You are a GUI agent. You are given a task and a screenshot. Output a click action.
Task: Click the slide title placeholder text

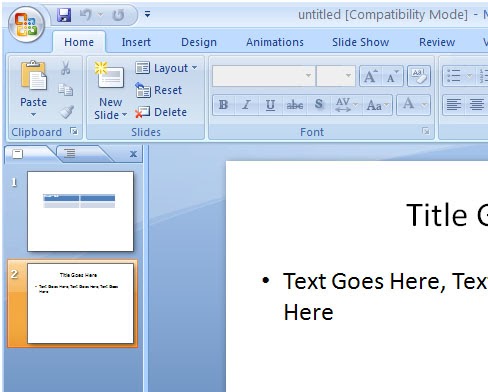pyautogui.click(x=447, y=215)
